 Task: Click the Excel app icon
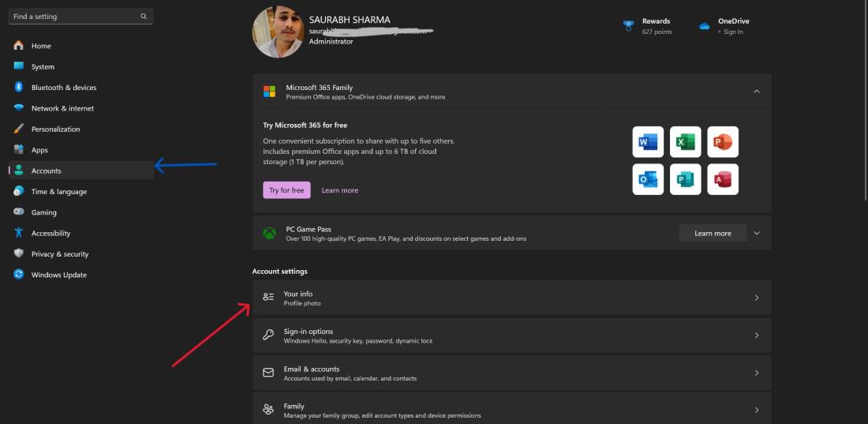point(685,142)
